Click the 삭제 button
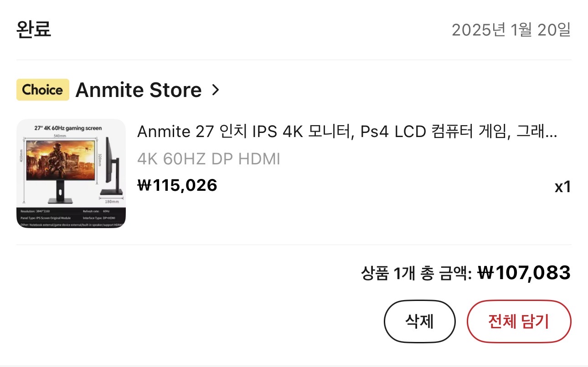This screenshot has width=588, height=367. pyautogui.click(x=419, y=321)
